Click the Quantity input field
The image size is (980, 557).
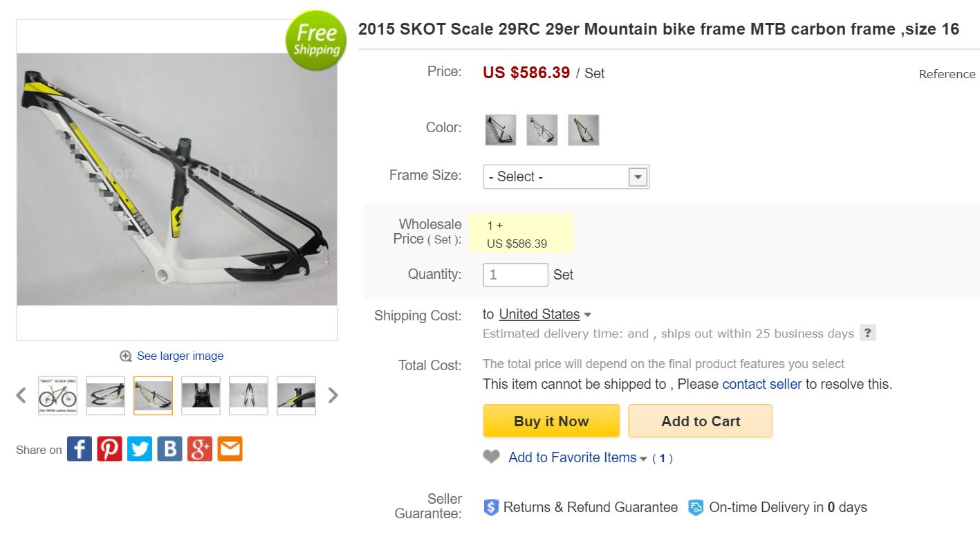[515, 275]
